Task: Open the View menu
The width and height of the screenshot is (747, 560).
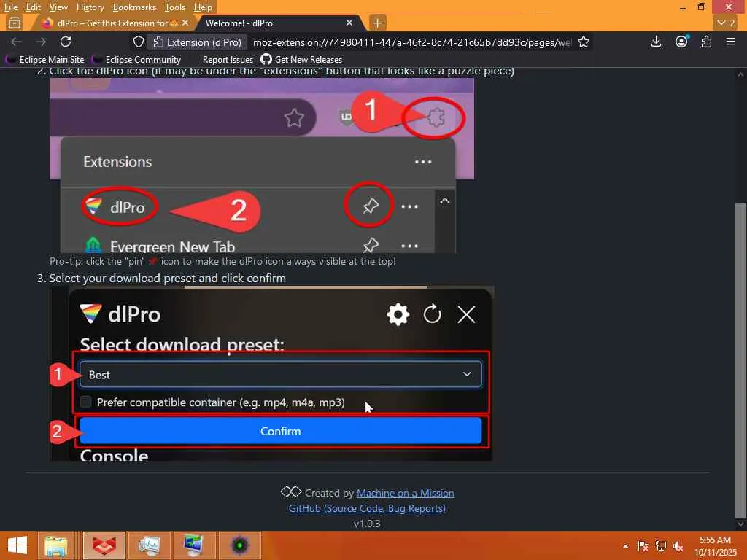Action: tap(58, 7)
